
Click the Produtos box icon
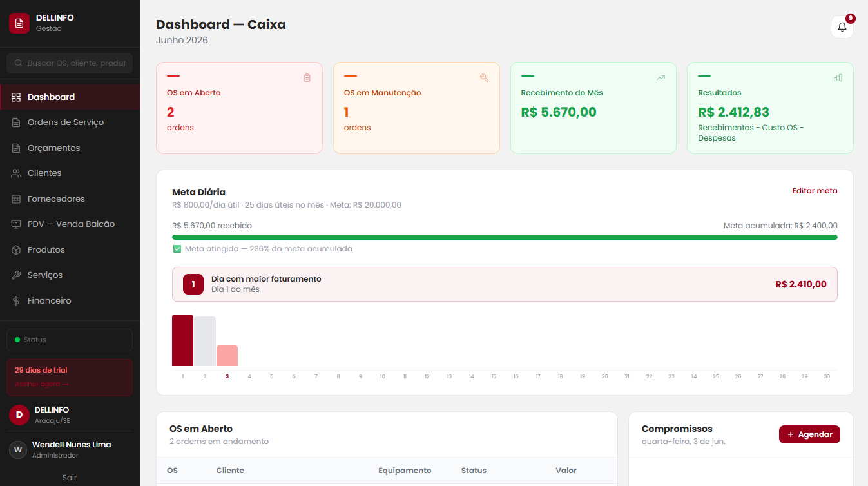tap(16, 250)
